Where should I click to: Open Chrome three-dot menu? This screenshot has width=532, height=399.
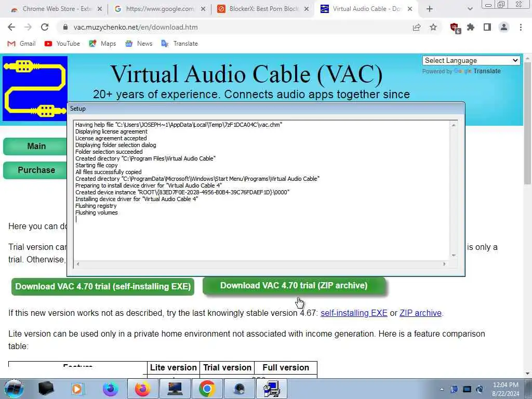click(521, 27)
